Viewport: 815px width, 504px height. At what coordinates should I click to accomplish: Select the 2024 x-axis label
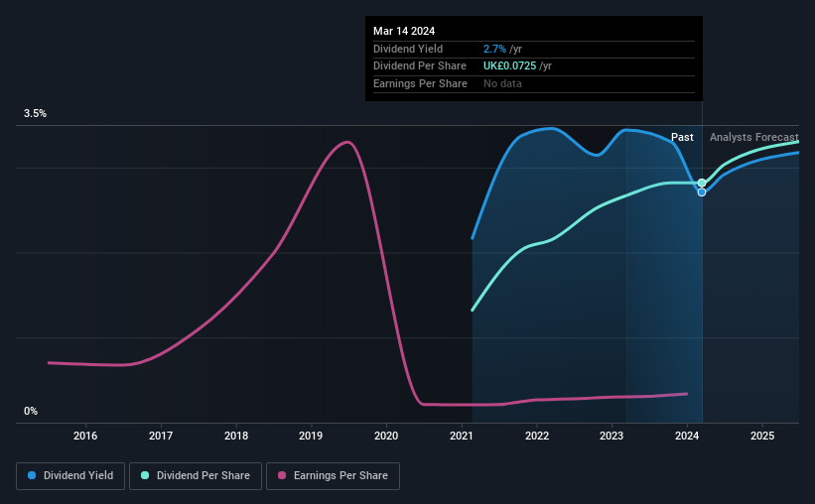click(x=687, y=436)
